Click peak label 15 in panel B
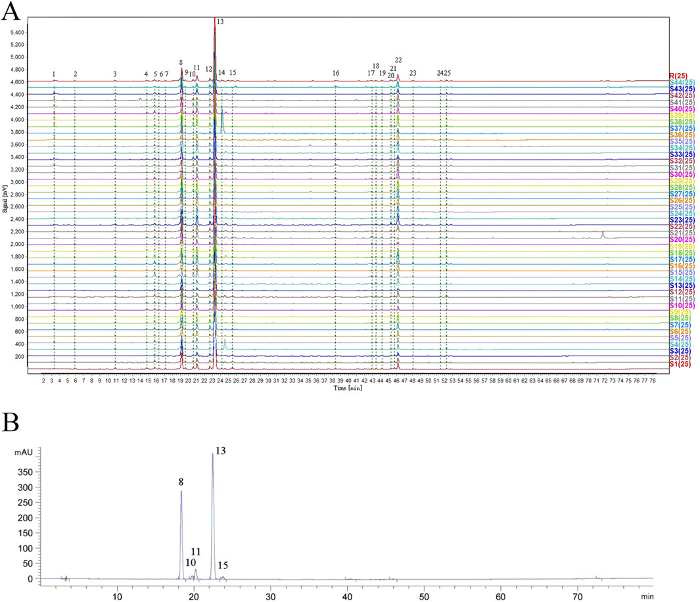This screenshot has width=700, height=602. tap(223, 565)
